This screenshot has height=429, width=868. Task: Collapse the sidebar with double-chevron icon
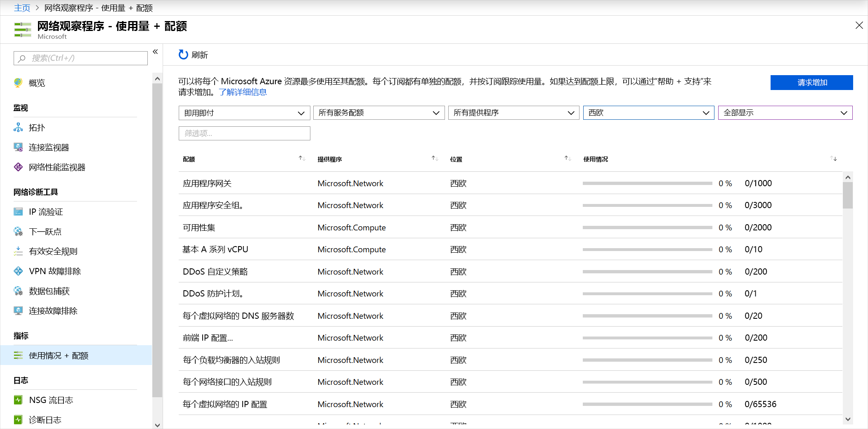click(x=156, y=52)
